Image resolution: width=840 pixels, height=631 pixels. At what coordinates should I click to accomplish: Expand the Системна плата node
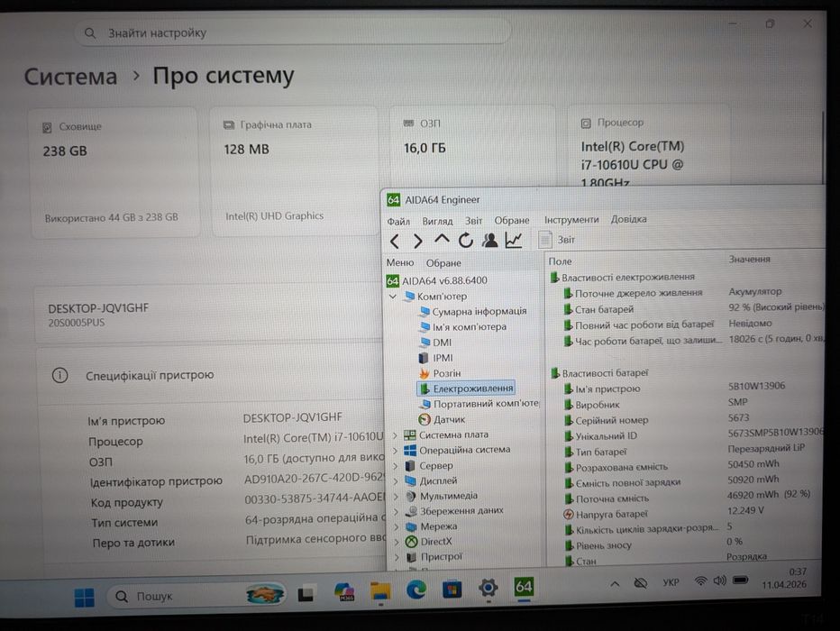coord(395,435)
